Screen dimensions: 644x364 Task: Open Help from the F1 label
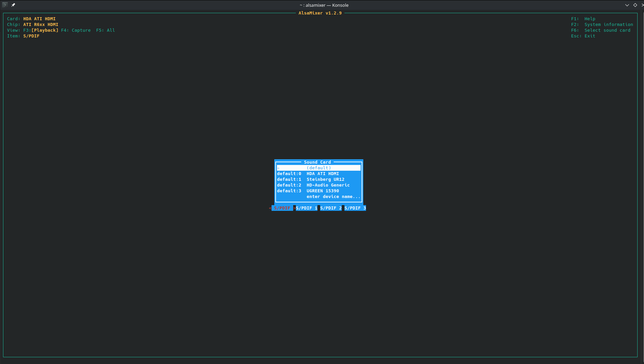(x=590, y=19)
